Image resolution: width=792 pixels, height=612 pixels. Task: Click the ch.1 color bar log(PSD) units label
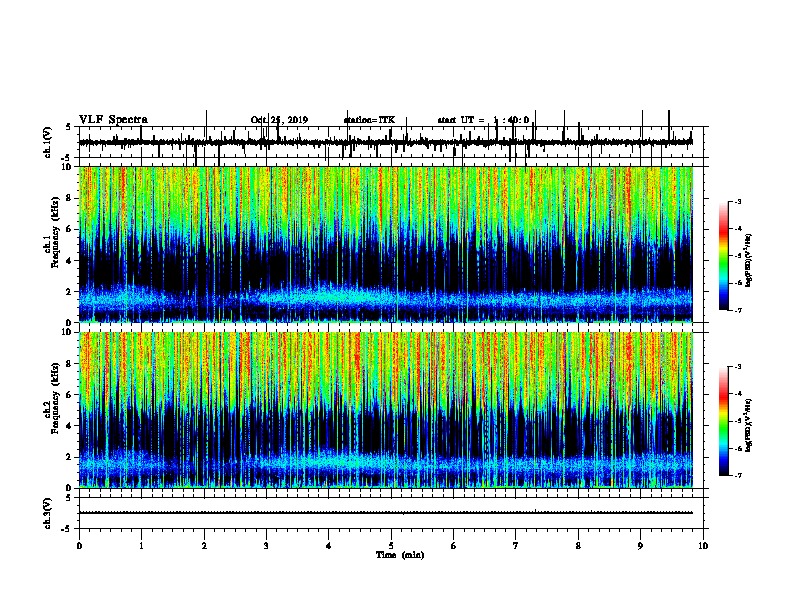pyautogui.click(x=748, y=261)
